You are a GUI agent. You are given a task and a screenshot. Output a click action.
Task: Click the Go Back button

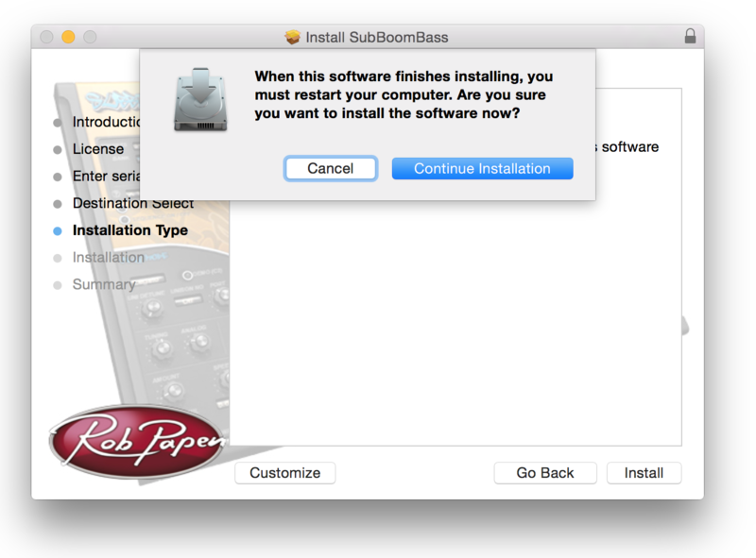pyautogui.click(x=545, y=473)
